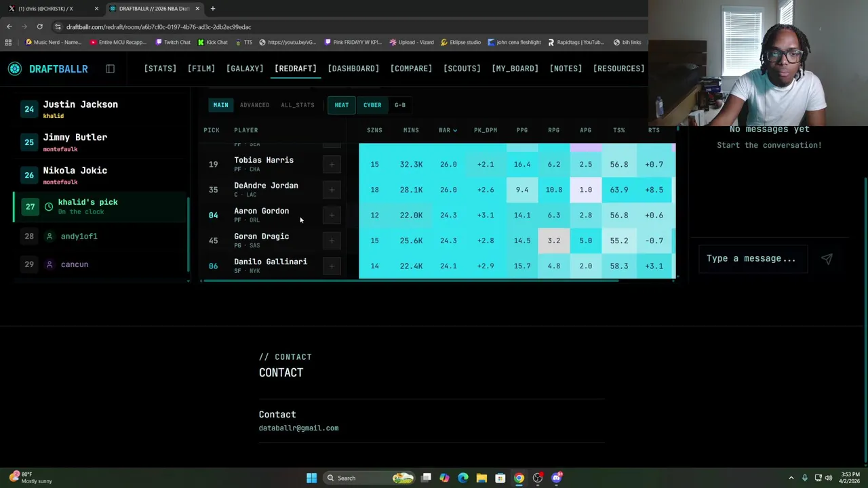
Task: Click the browser address bar URL
Action: coord(159,26)
